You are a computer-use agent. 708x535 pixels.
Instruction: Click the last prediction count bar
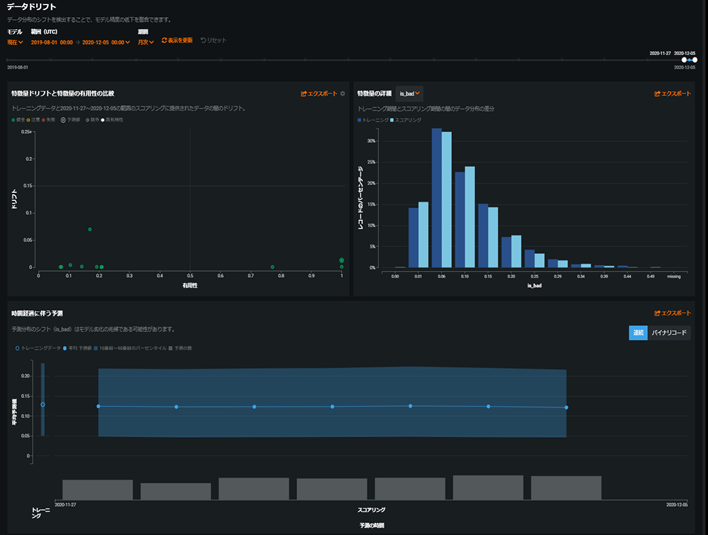click(566, 488)
